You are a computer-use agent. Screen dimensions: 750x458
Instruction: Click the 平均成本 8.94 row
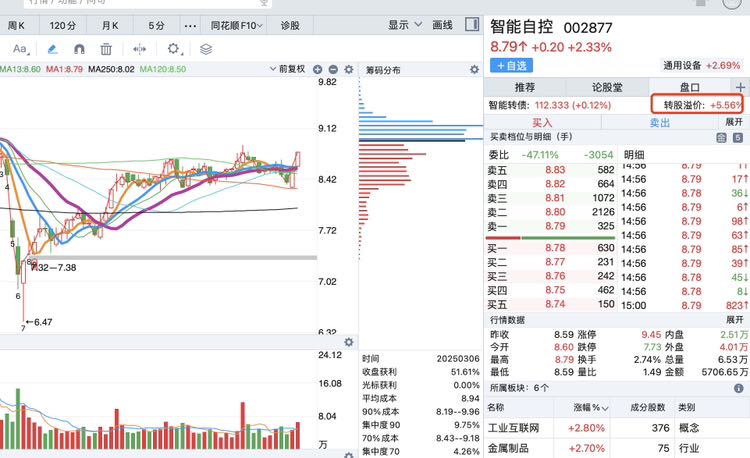(420, 398)
